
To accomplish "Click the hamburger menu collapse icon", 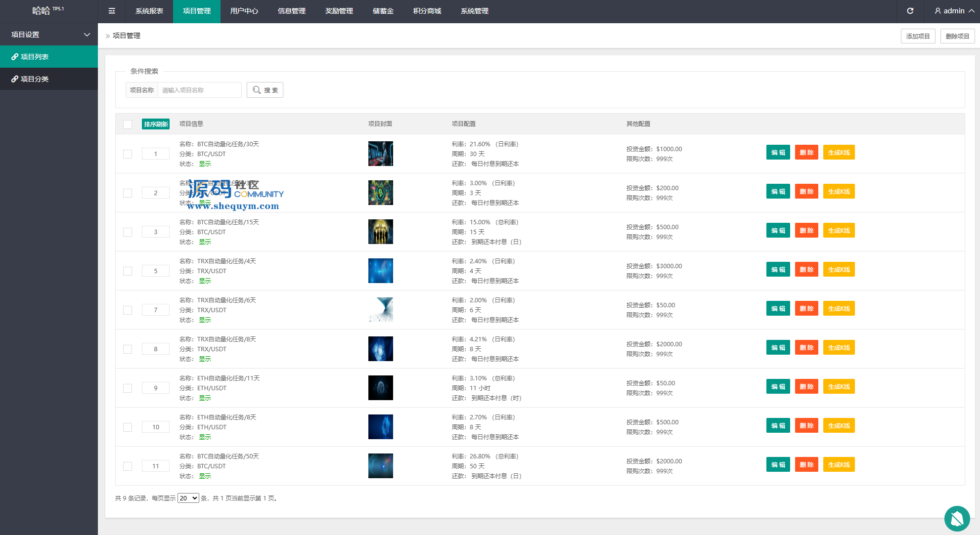I will click(112, 11).
